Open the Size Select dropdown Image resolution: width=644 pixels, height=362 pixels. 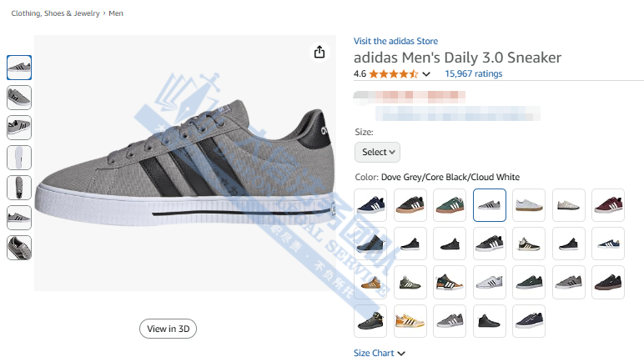coord(377,152)
